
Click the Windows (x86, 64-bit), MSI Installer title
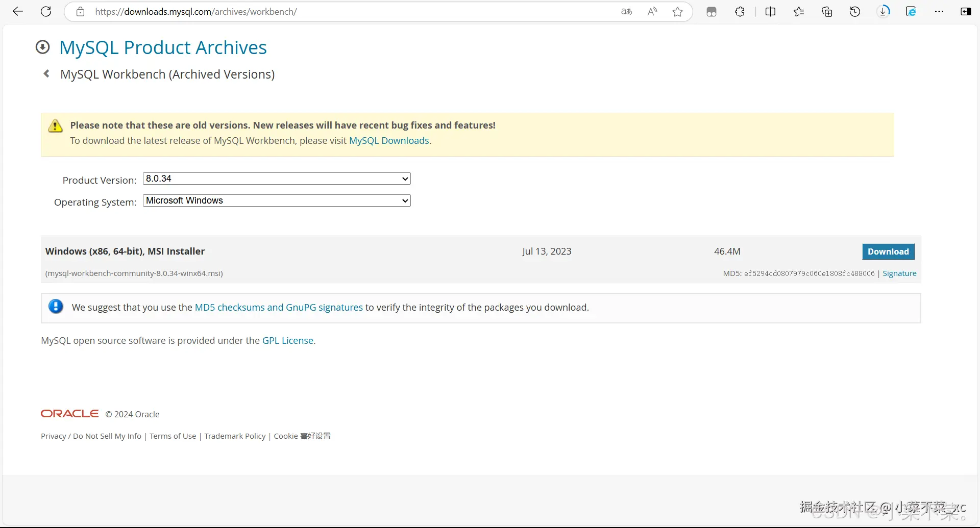click(125, 252)
